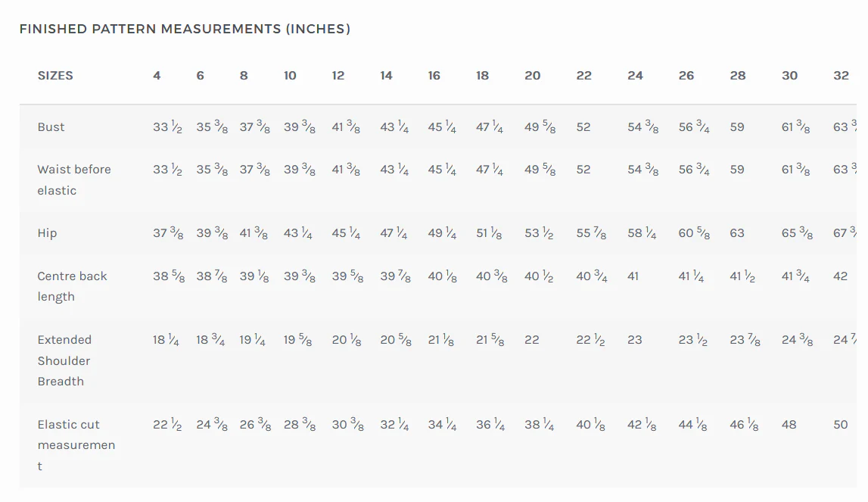The image size is (868, 502).
Task: Select Waist before elastic value for size 12
Action: coord(346,170)
